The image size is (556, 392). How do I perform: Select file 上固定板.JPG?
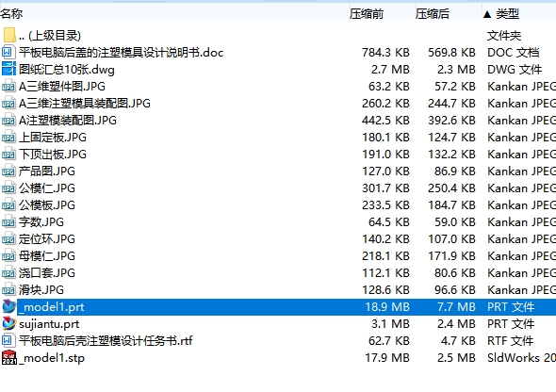tap(53, 138)
